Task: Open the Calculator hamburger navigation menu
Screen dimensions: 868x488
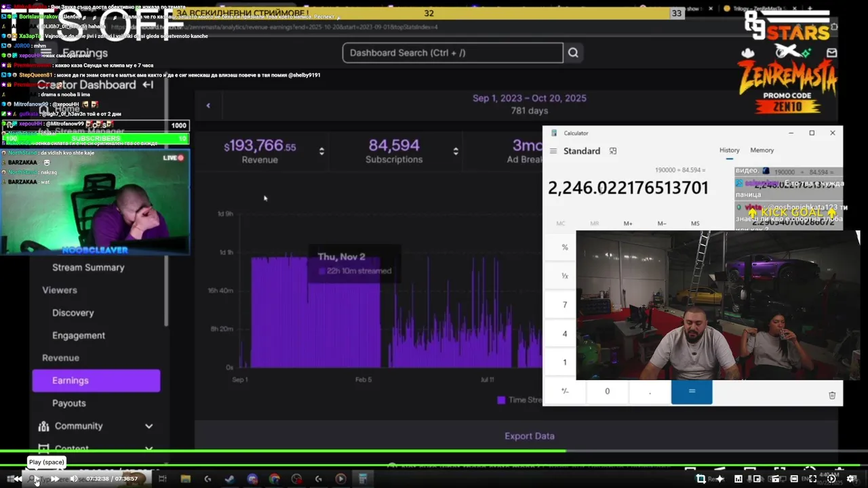Action: tap(553, 151)
